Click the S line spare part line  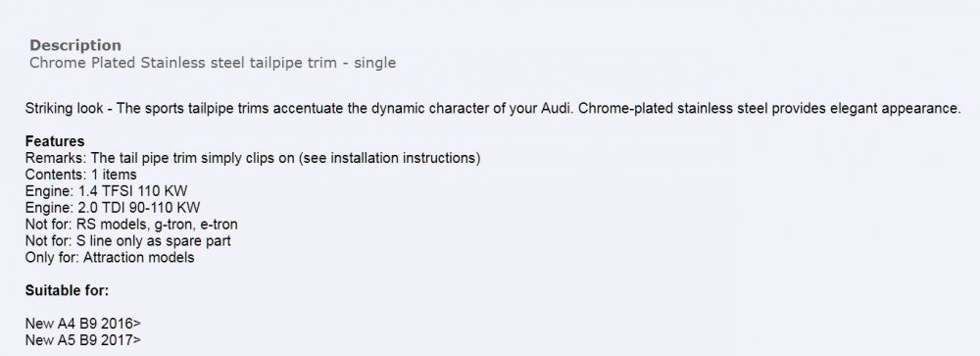128,241
